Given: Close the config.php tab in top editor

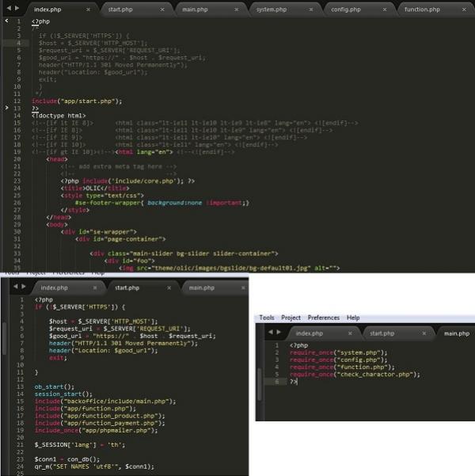Looking at the screenshot, I should (385, 10).
